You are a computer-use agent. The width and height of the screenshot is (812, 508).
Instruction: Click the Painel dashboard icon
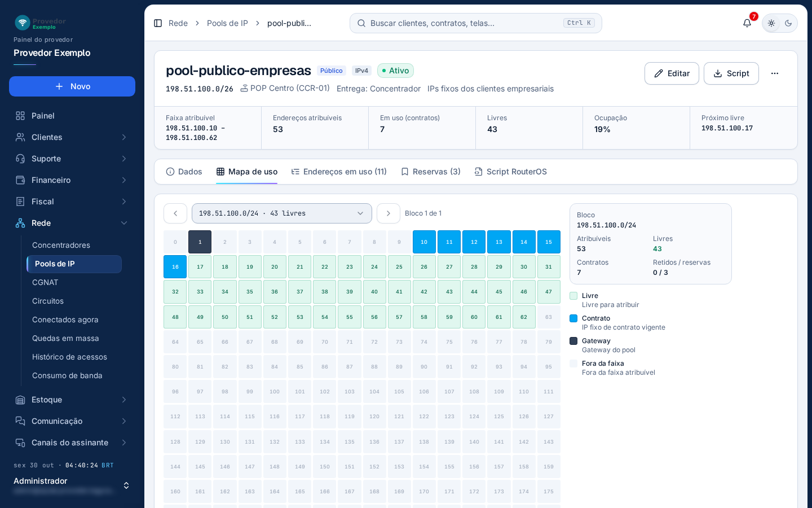click(x=20, y=116)
